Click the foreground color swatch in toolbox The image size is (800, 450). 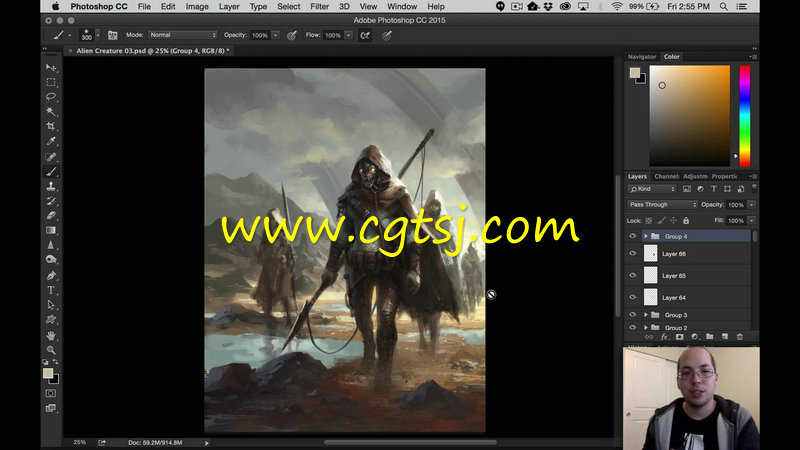tap(47, 373)
